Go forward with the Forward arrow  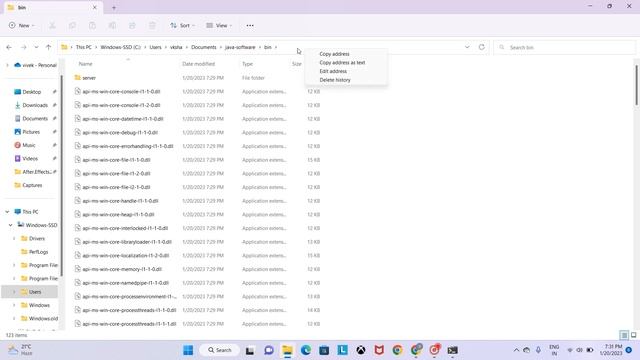(24, 47)
